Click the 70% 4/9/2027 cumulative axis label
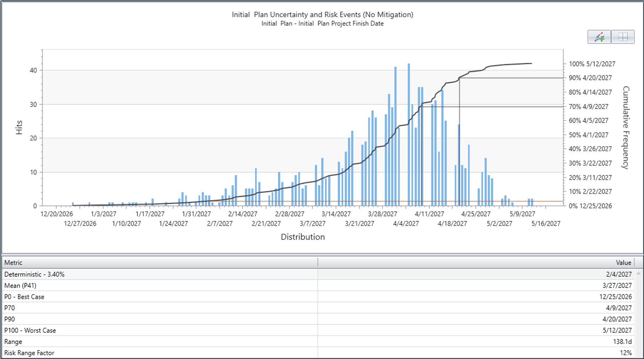644x359 pixels. coord(588,106)
